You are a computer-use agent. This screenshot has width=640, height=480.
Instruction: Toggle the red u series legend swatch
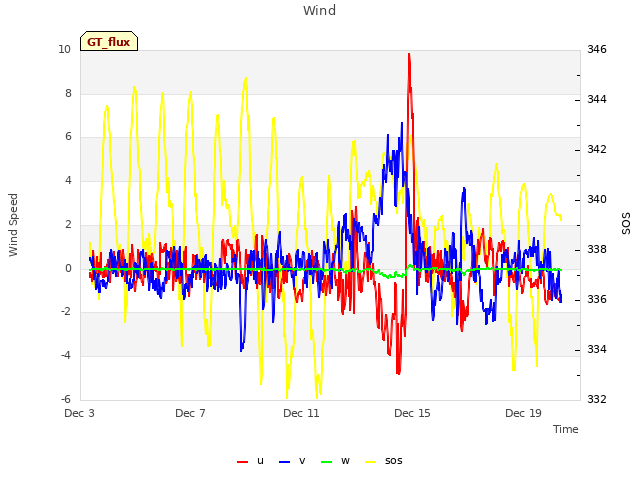pos(242,462)
